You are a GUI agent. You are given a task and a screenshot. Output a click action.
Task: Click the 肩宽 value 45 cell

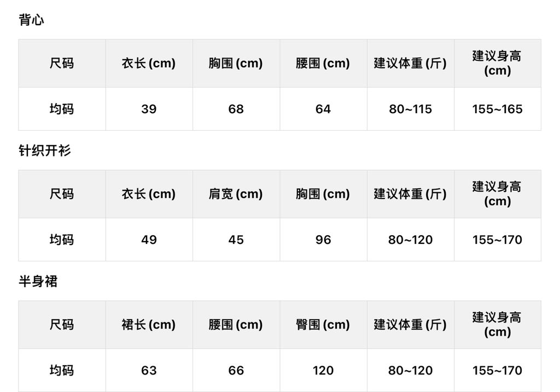[236, 240]
